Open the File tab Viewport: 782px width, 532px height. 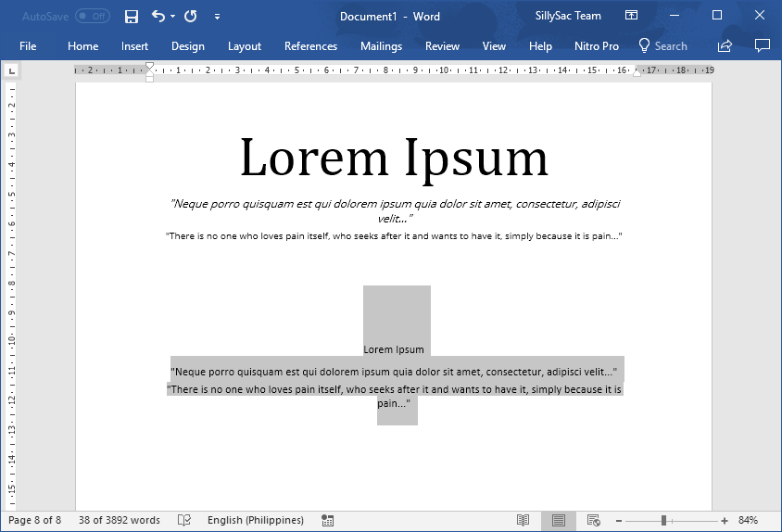[x=28, y=45]
